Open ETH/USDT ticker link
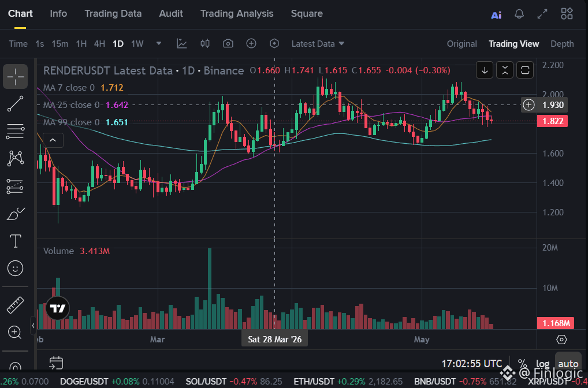 (x=348, y=382)
